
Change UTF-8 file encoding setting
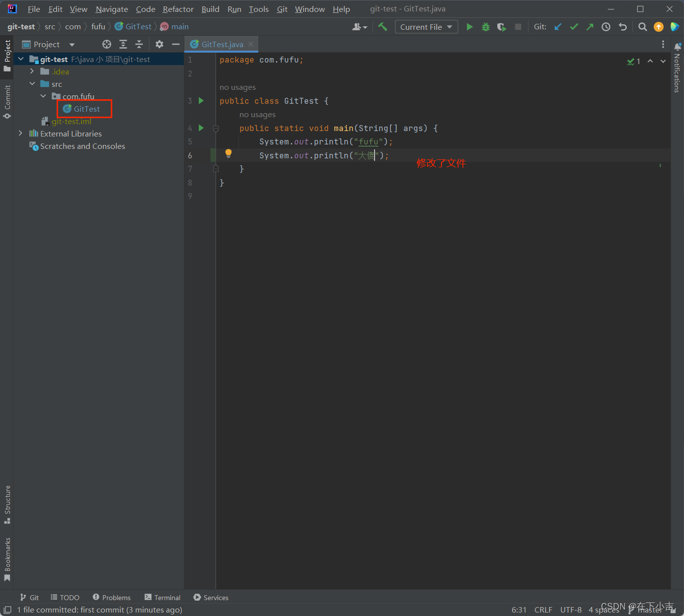click(571, 610)
